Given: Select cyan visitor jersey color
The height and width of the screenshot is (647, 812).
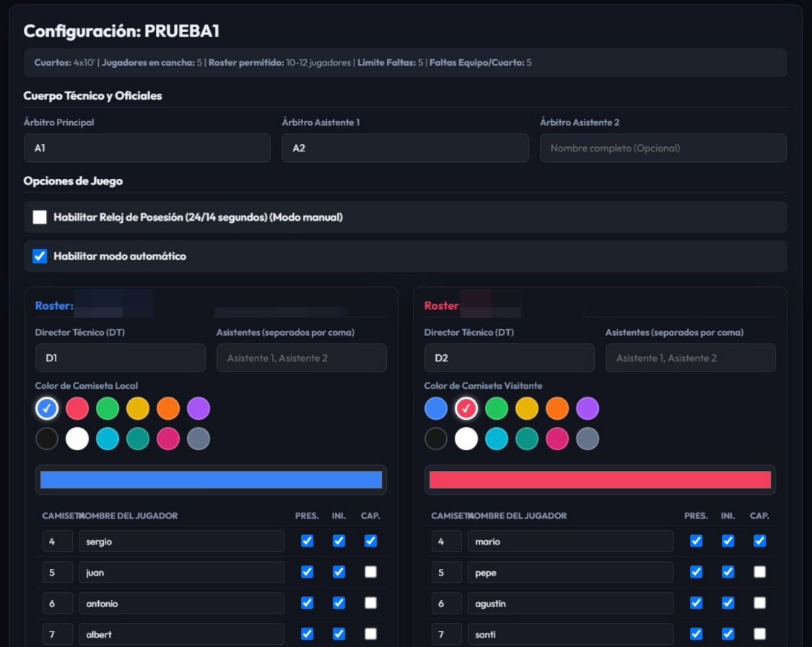Looking at the screenshot, I should coord(497,439).
